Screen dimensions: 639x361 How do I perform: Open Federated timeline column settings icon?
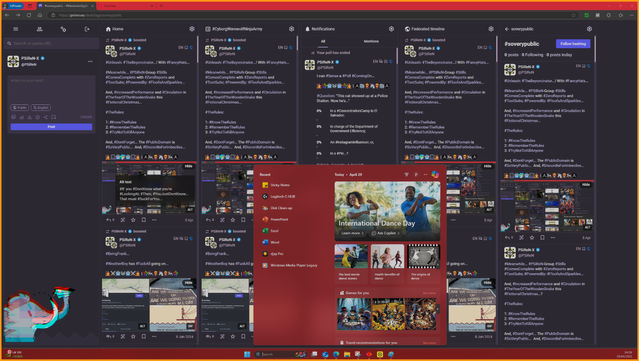coord(491,29)
